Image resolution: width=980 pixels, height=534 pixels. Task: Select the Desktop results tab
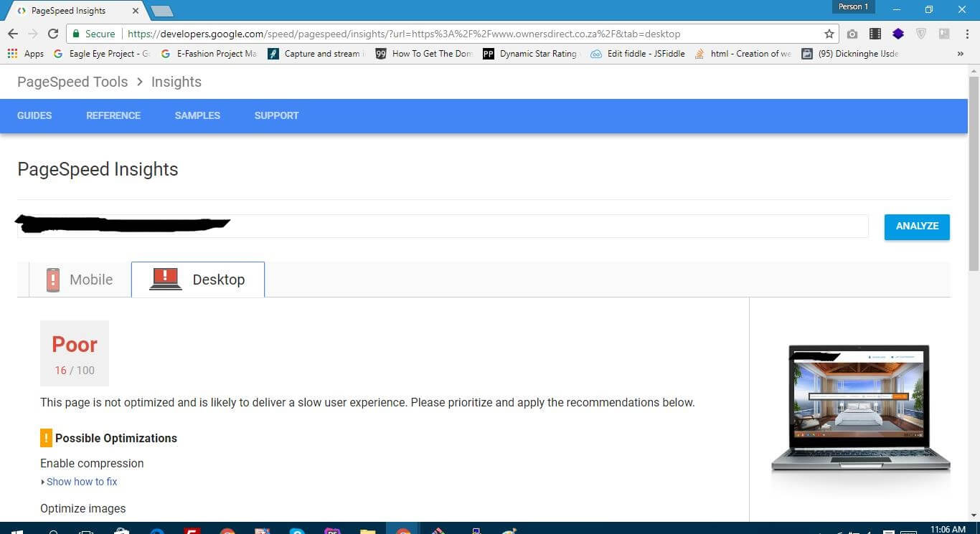tap(198, 280)
